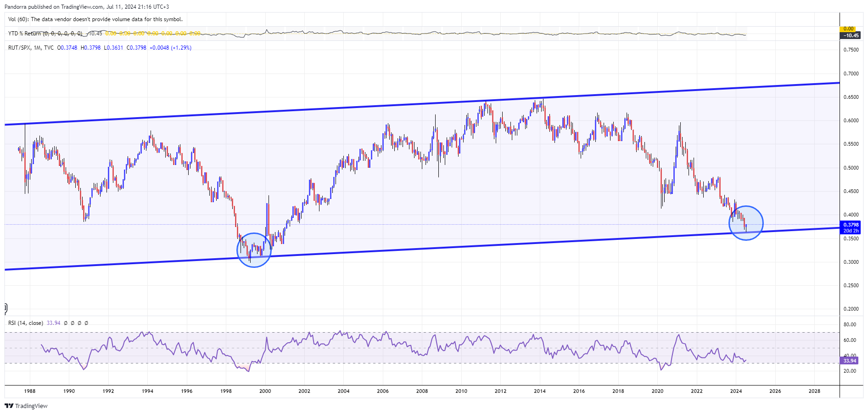The image size is (868, 414).
Task: Click the 'Vol (60)' volume data notice
Action: click(95, 19)
